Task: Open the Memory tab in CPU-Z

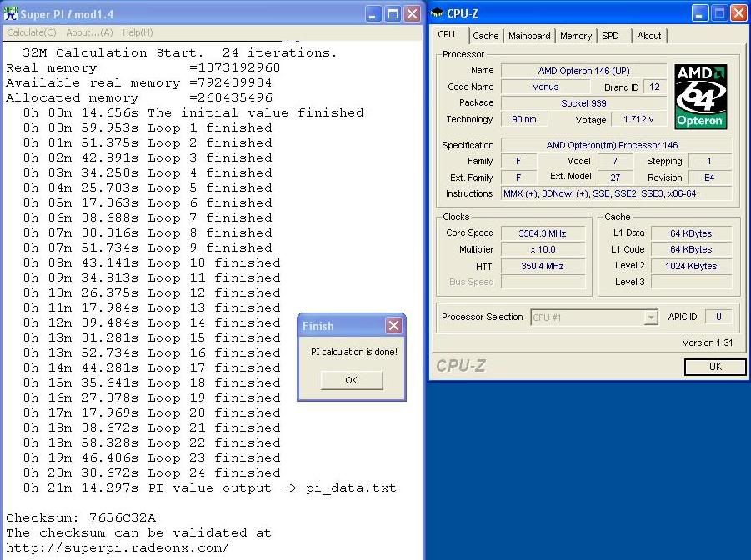Action: pyautogui.click(x=576, y=36)
